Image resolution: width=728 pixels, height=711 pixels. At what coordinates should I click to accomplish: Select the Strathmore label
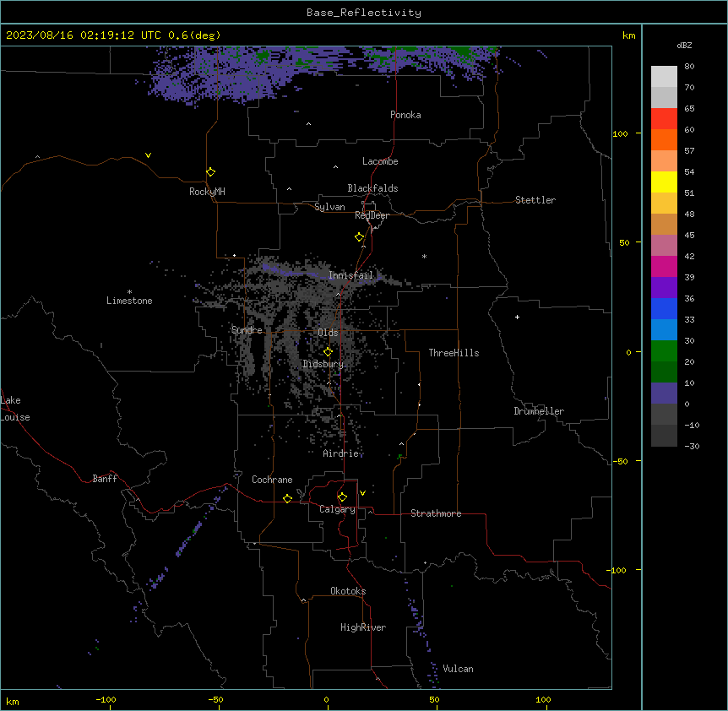click(x=436, y=513)
